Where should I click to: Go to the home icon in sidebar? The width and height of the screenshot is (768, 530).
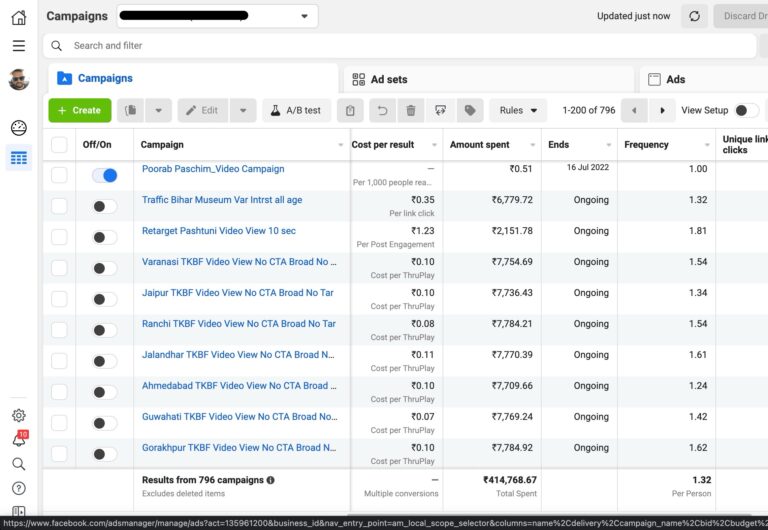(18, 17)
